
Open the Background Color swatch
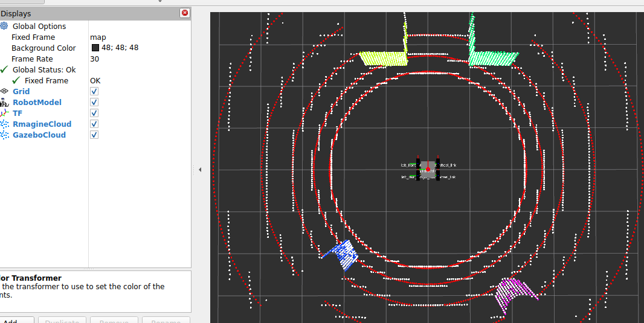[95, 48]
